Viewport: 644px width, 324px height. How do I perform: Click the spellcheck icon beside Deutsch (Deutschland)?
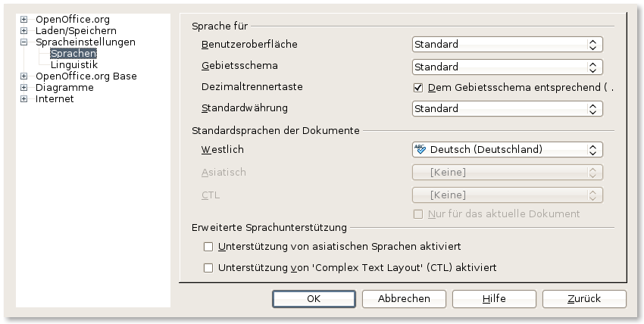click(421, 149)
